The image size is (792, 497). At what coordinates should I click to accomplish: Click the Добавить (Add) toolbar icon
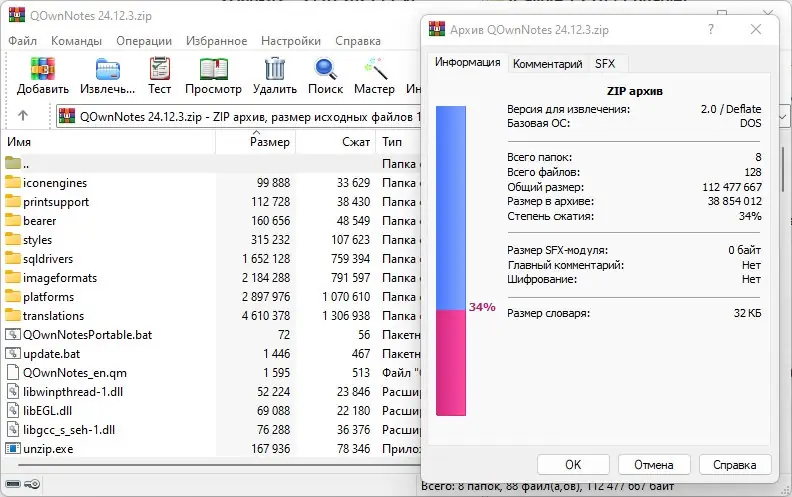pos(42,69)
